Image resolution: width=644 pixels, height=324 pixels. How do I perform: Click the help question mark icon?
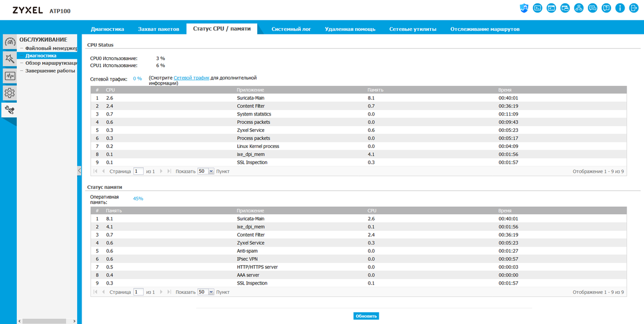click(x=606, y=8)
